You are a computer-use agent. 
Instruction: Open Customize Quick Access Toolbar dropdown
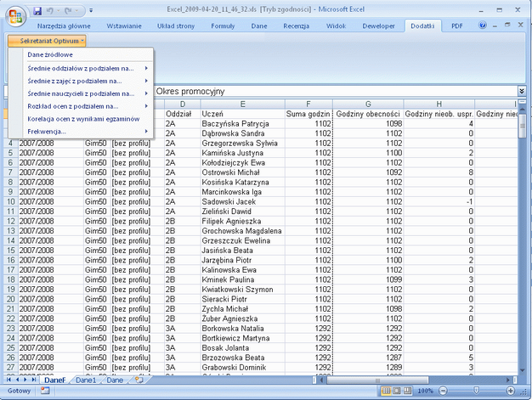[x=91, y=11]
